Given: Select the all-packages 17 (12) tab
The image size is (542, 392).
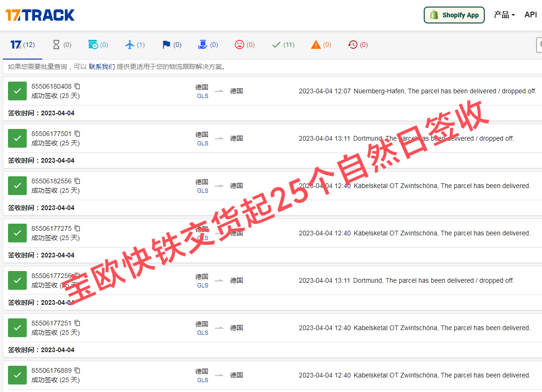Looking at the screenshot, I should 23,45.
